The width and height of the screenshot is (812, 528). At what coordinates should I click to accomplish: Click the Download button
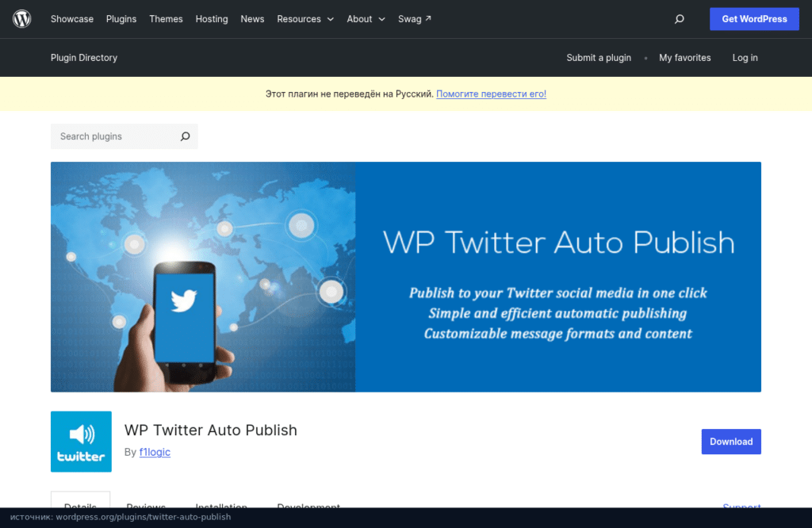pyautogui.click(x=731, y=442)
